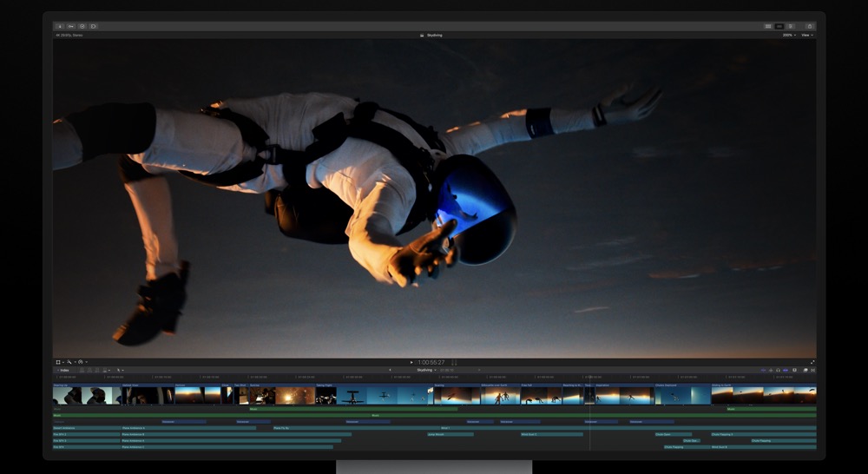Toggle the timeline panel visibility
Image resolution: width=868 pixels, height=474 pixels.
(779, 26)
